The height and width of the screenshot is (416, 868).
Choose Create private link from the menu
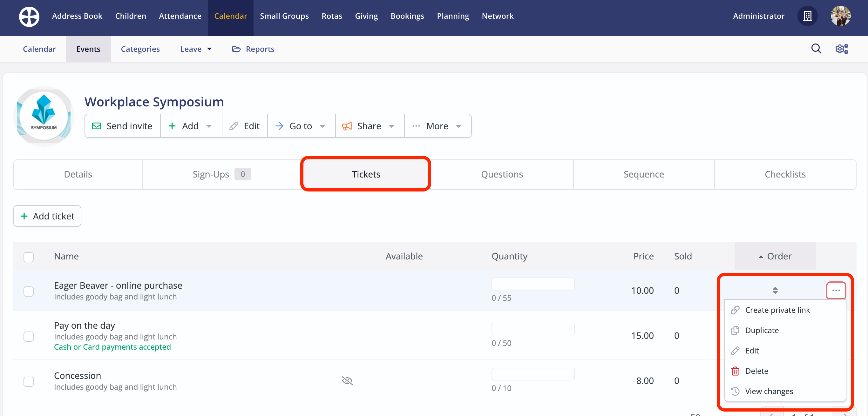777,310
